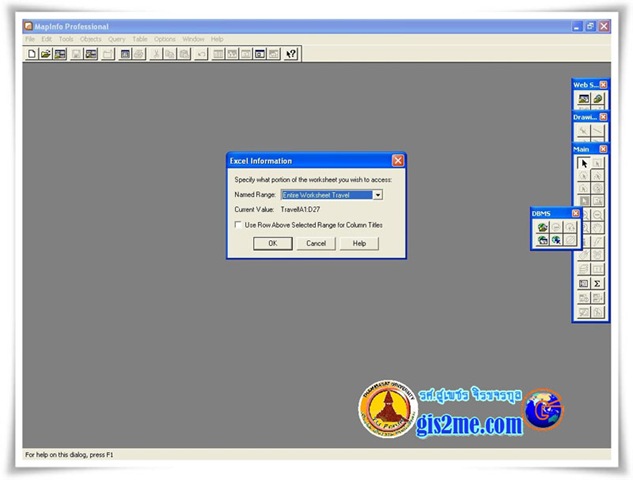This screenshot has height=480, width=633.
Task: Click the Open Table folder icon
Action: coord(45,54)
